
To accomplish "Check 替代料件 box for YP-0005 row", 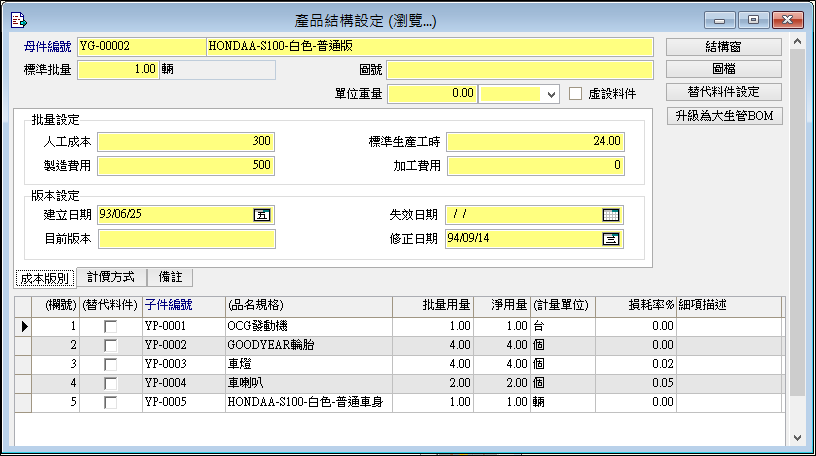I will click(x=110, y=402).
